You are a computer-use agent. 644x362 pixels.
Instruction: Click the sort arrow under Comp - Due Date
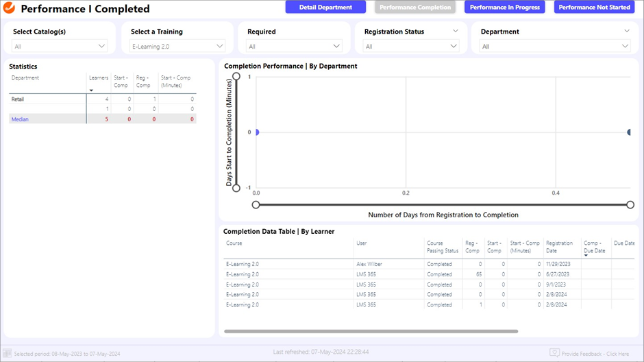pyautogui.click(x=586, y=255)
